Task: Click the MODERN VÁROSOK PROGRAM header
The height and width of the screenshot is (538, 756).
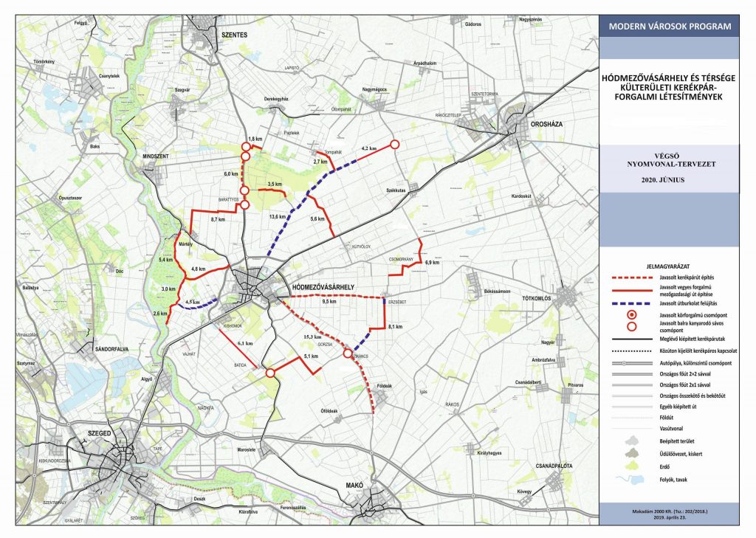Action: click(670, 27)
